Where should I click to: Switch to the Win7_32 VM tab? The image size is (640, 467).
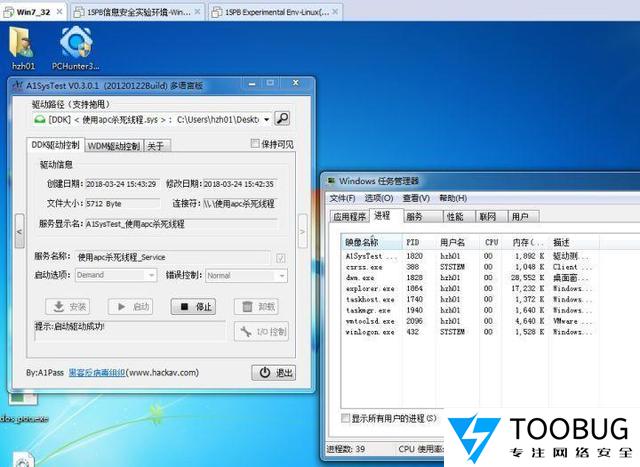(33, 12)
